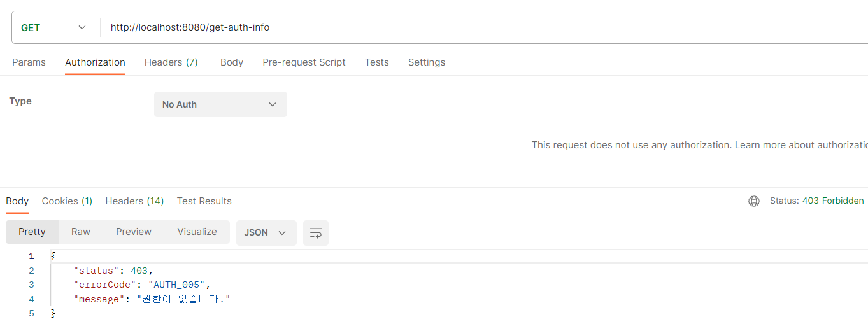The image size is (868, 331).
Task: Switch to Raw response view
Action: [81, 232]
